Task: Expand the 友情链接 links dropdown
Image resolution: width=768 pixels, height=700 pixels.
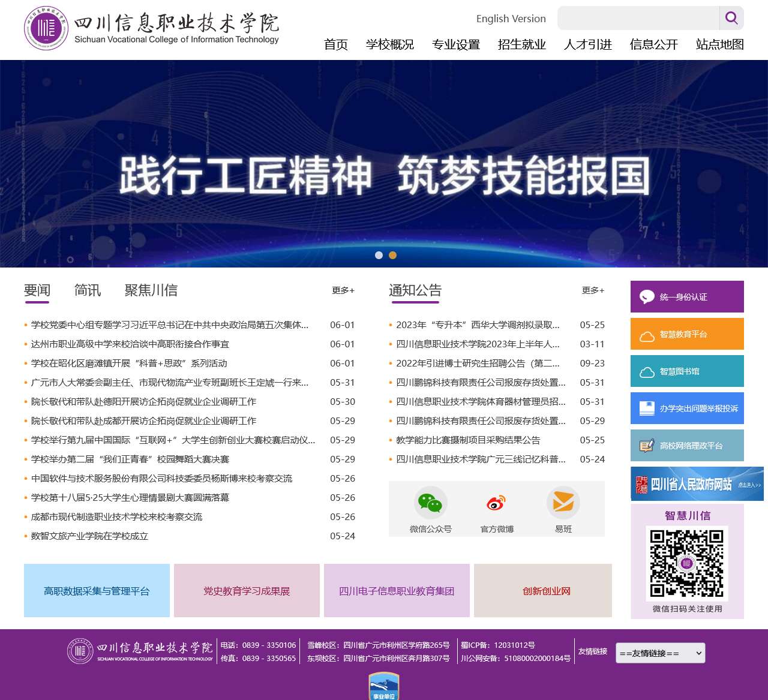Action: click(x=660, y=653)
